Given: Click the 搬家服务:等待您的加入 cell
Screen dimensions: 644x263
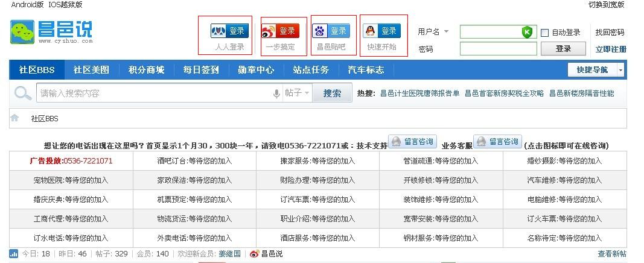Looking at the screenshot, I should (x=318, y=161).
